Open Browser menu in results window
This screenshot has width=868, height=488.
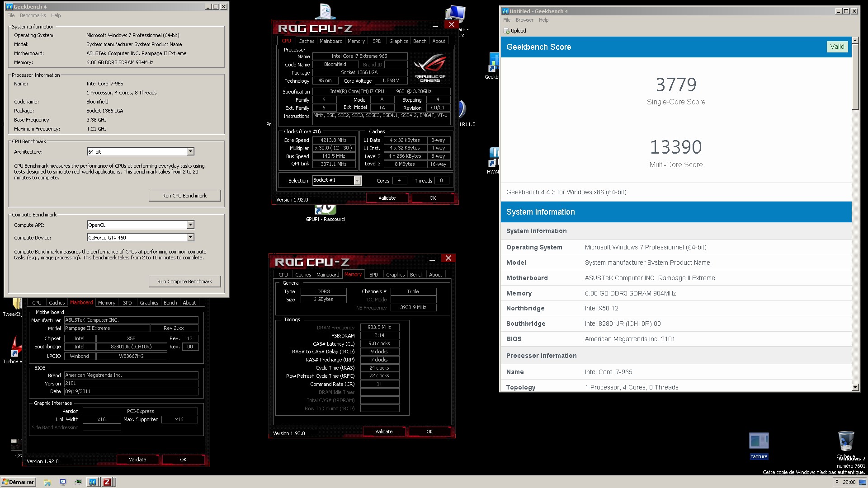(524, 20)
